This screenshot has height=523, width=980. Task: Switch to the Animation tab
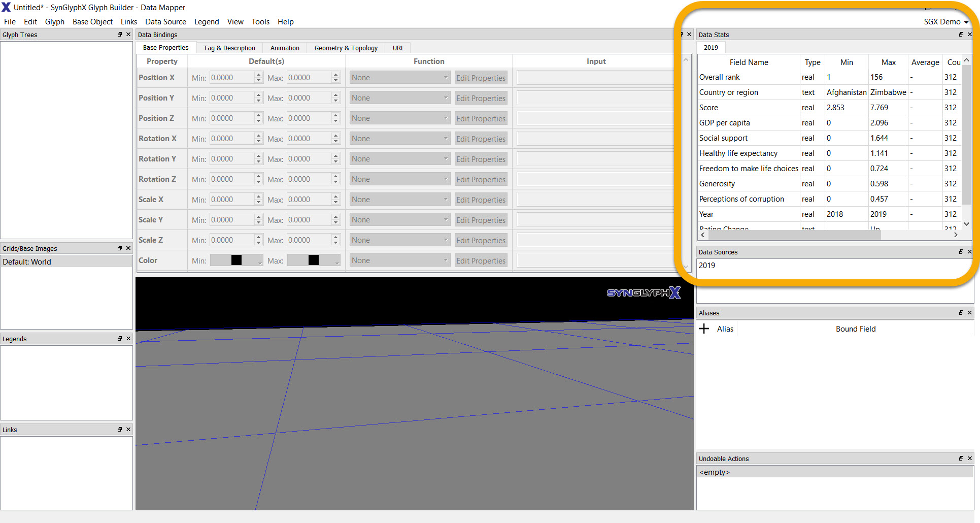click(x=285, y=48)
